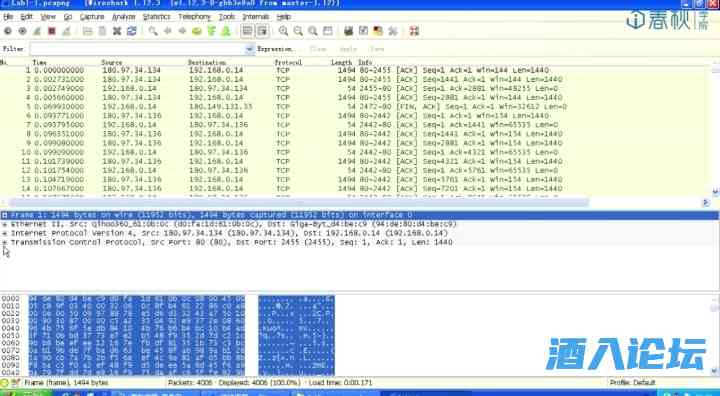Screen dimensions: 720x396
Task: Open the Edit menu
Action: tap(26, 17)
